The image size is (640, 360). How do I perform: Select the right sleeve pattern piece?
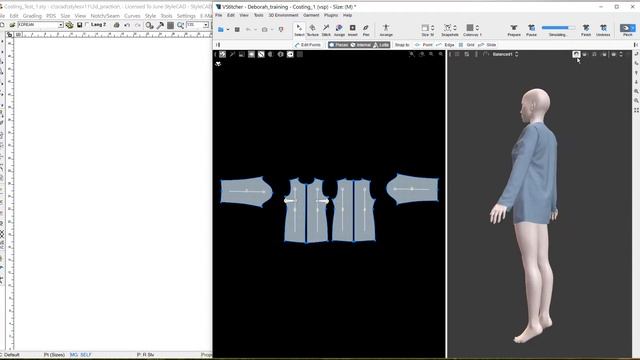[x=413, y=189]
